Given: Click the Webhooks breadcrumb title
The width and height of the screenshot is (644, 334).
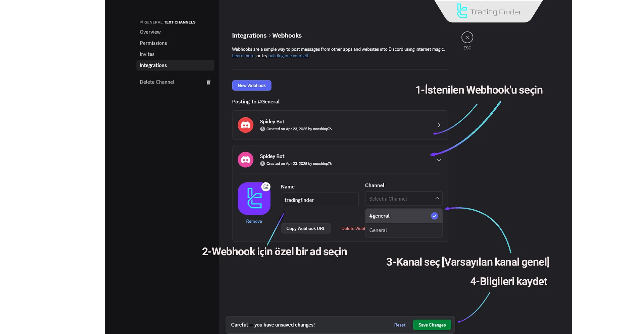Looking at the screenshot, I should pos(287,36).
